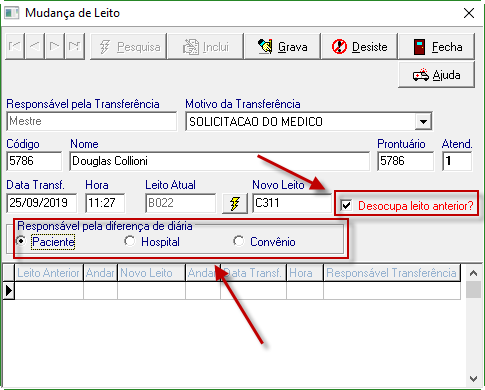The width and height of the screenshot is (485, 390).
Task: Go to last record navigation arrow
Action: coord(75,46)
